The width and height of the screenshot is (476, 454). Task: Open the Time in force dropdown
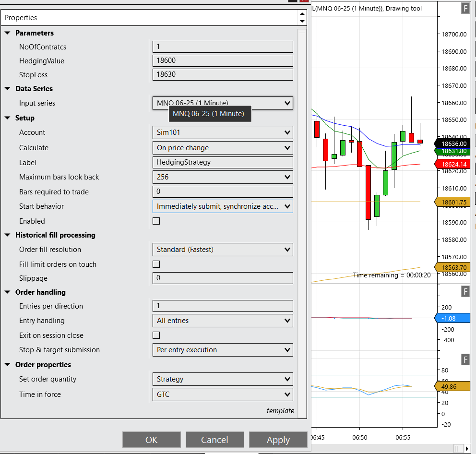coord(223,394)
